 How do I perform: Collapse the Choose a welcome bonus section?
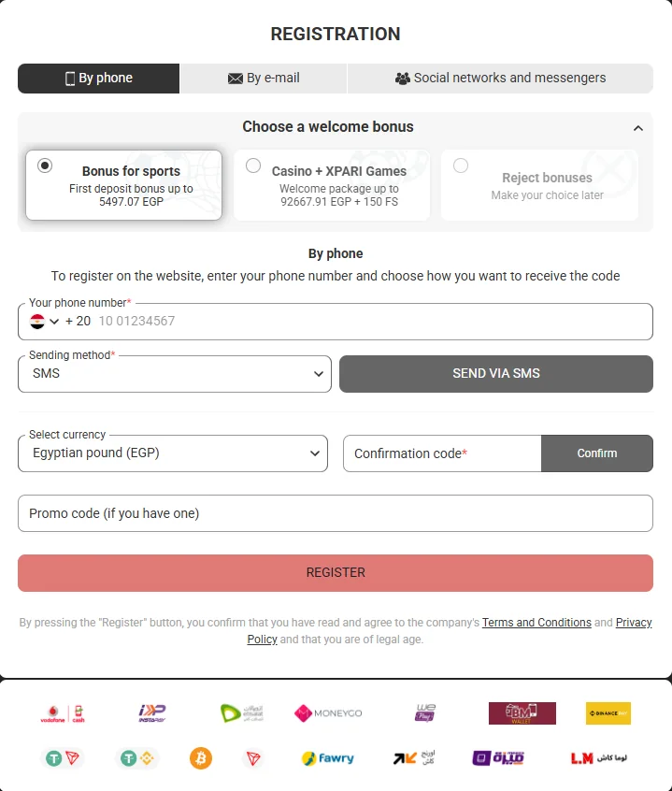pos(638,128)
